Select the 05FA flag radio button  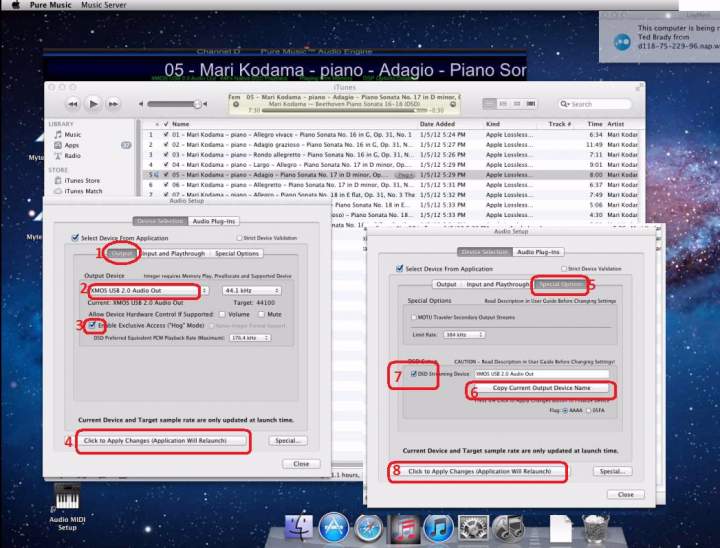[589, 410]
